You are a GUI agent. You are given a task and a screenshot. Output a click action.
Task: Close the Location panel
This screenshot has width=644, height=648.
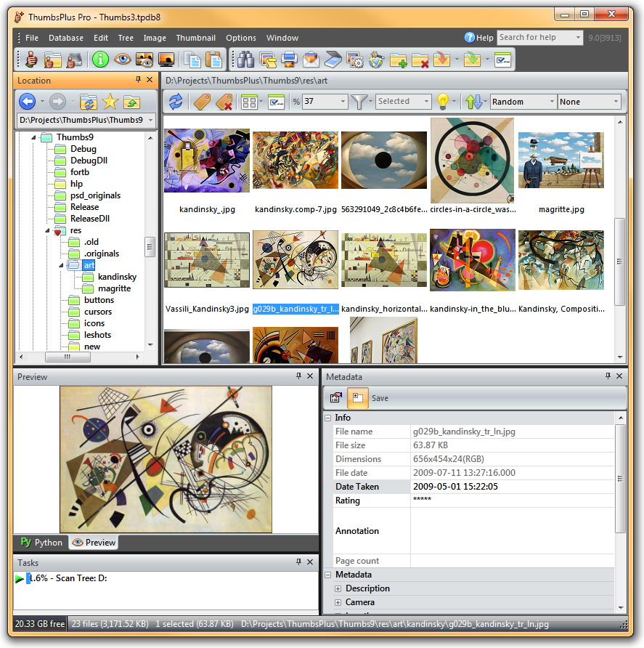[x=150, y=80]
